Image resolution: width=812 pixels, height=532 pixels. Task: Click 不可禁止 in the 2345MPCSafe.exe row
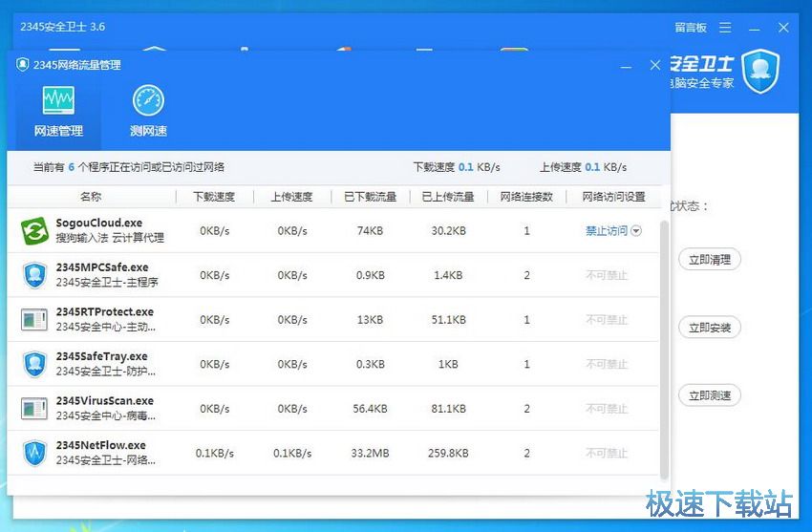607,275
